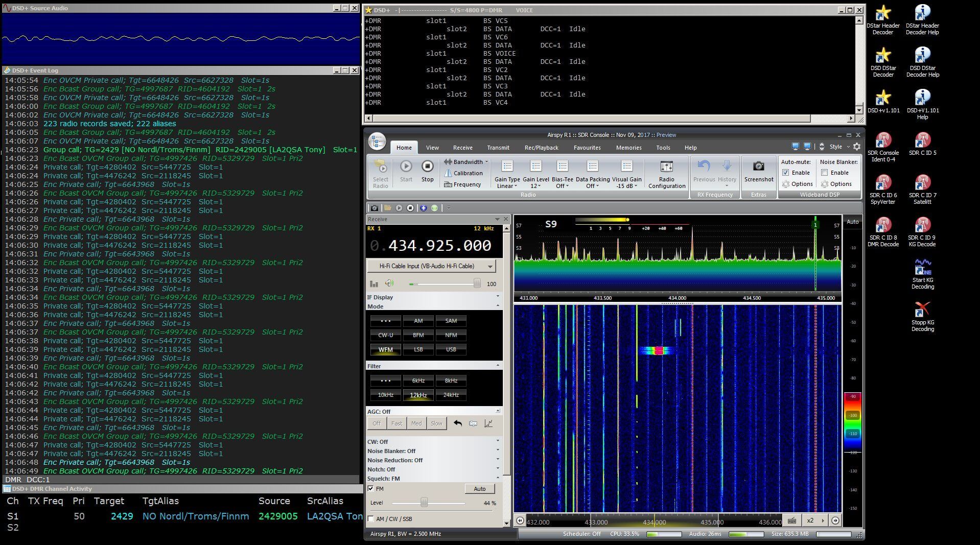Click the Auto squelch button
This screenshot has width=980, height=545.
coord(479,489)
